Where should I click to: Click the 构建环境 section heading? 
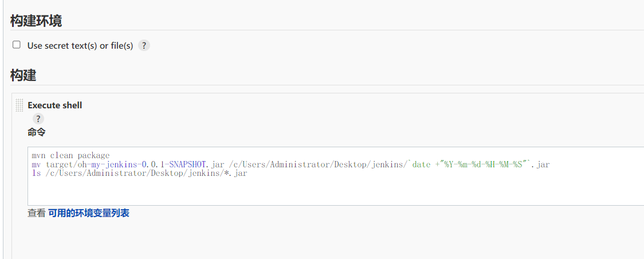(x=36, y=21)
